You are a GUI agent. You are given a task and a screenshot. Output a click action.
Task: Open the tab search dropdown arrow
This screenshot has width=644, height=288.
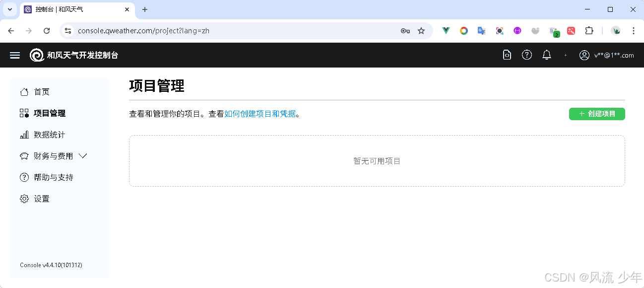coord(9,9)
